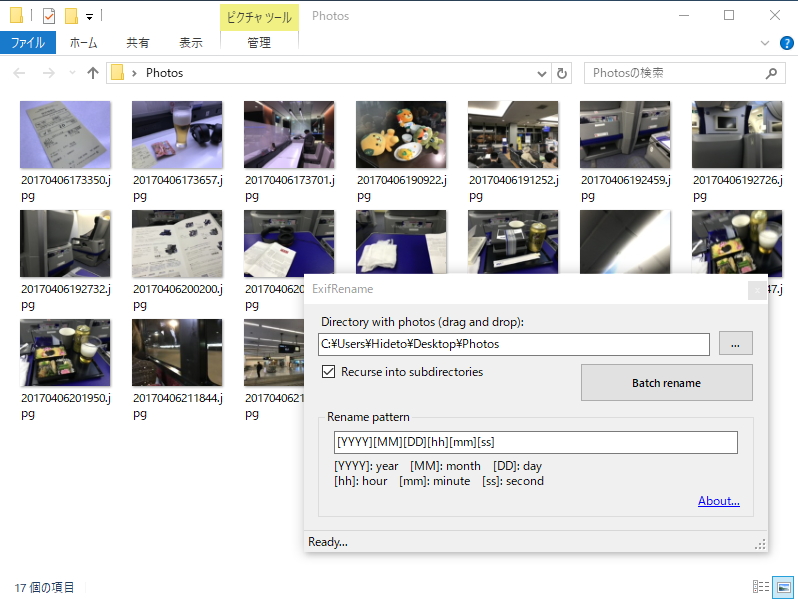Click the file name 20170406211844.jpg
Screen dimensions: 798x599
coord(178,406)
